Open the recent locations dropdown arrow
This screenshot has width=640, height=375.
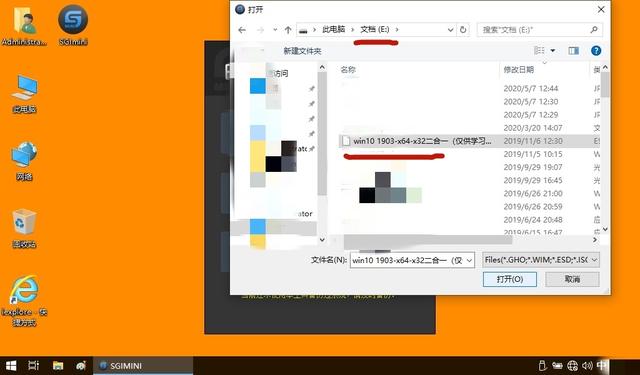pos(275,30)
